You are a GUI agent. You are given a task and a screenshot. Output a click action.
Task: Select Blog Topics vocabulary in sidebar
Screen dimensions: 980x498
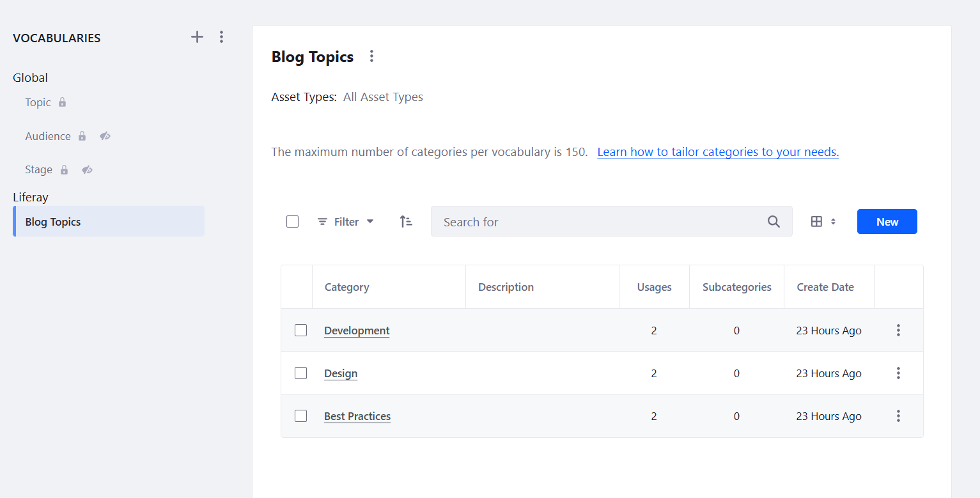click(x=109, y=222)
